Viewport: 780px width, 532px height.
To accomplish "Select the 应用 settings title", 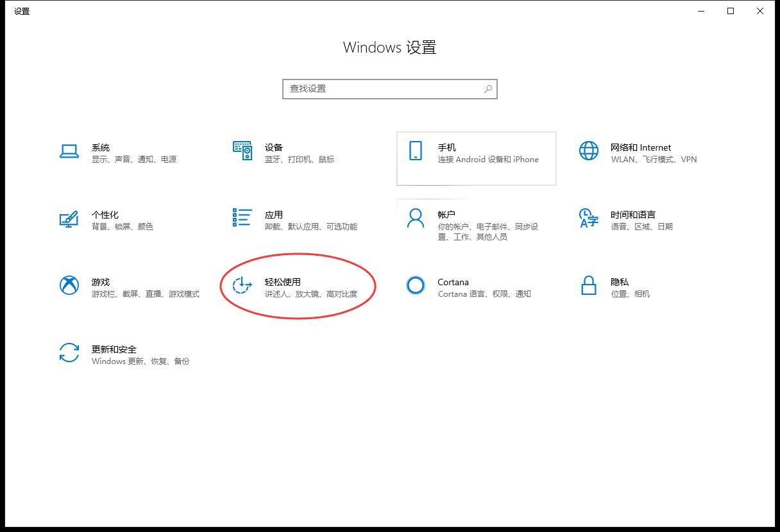I will coord(274,215).
